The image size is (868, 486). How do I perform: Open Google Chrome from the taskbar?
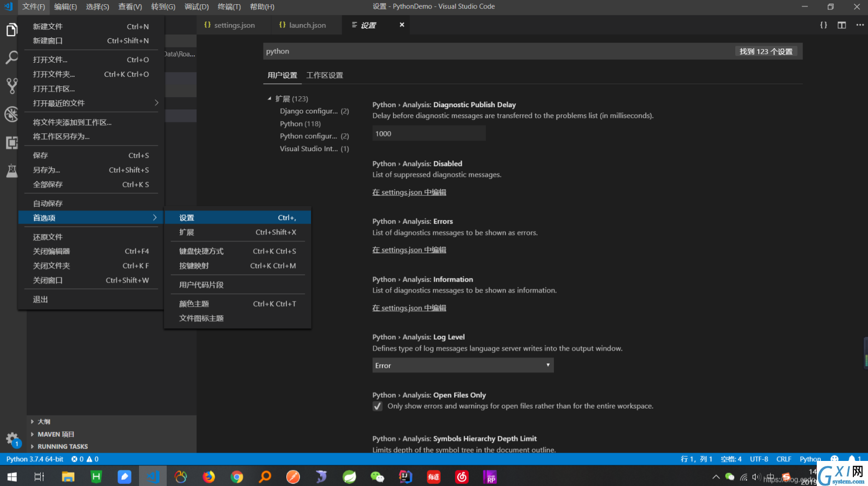coord(237,477)
